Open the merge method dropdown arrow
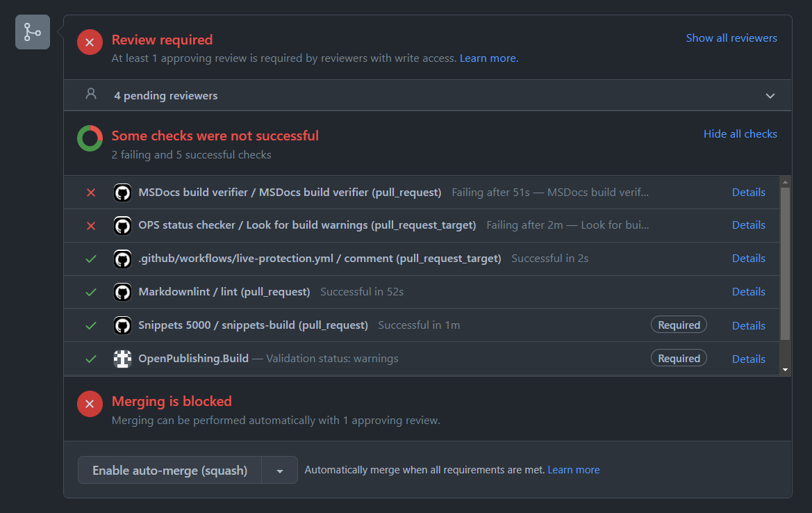This screenshot has width=812, height=513. point(279,471)
